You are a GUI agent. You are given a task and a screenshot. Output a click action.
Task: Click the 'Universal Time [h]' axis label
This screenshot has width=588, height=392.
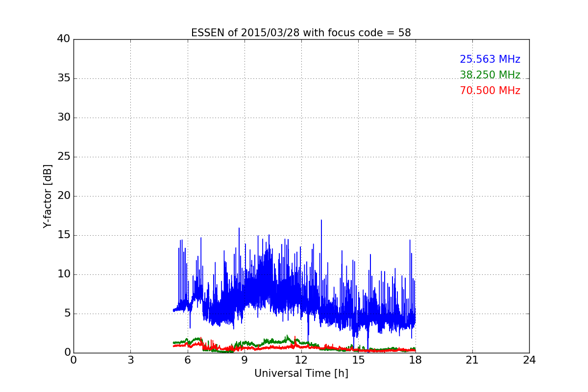click(301, 373)
